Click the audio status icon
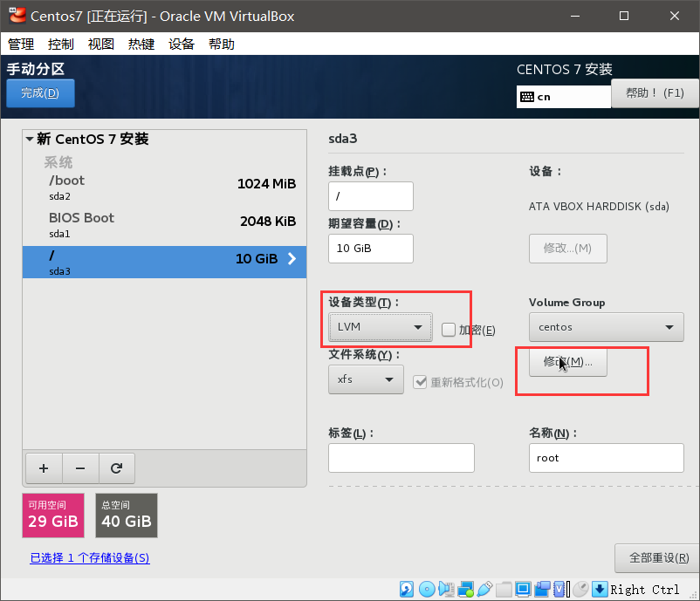The width and height of the screenshot is (700, 601). tap(446, 589)
